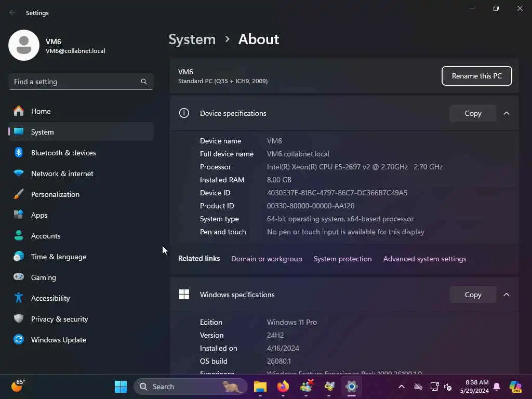
Task: Click the search magnifier in Find a setting
Action: (144, 82)
